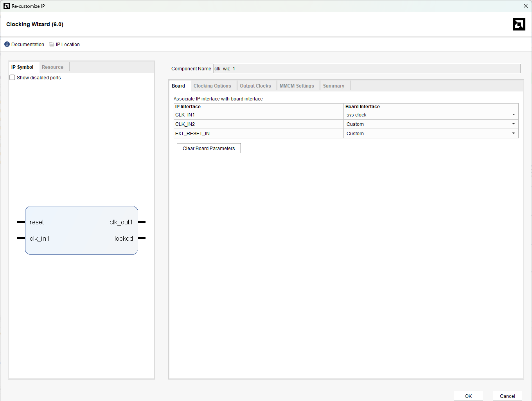This screenshot has width=532, height=401.
Task: Click the Vivado icon in title bar
Action: click(x=6, y=6)
